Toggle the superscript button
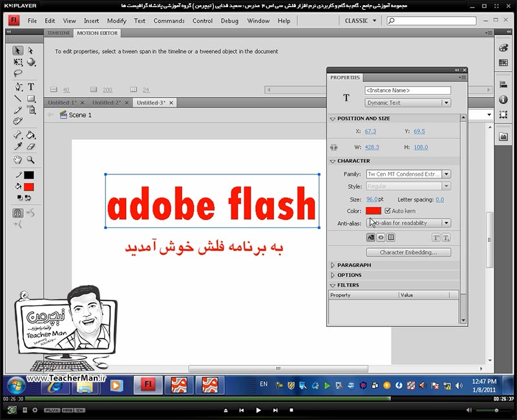The height and width of the screenshot is (420, 517). [x=436, y=237]
